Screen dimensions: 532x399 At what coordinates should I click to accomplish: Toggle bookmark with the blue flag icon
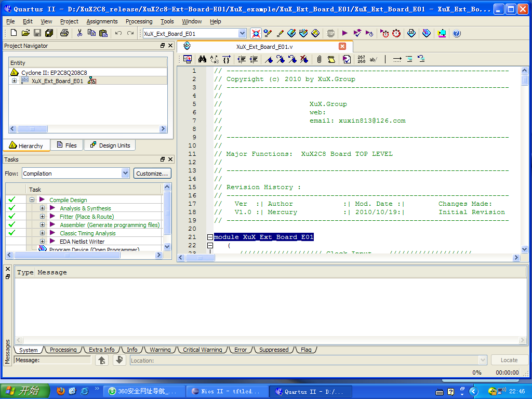(x=269, y=59)
